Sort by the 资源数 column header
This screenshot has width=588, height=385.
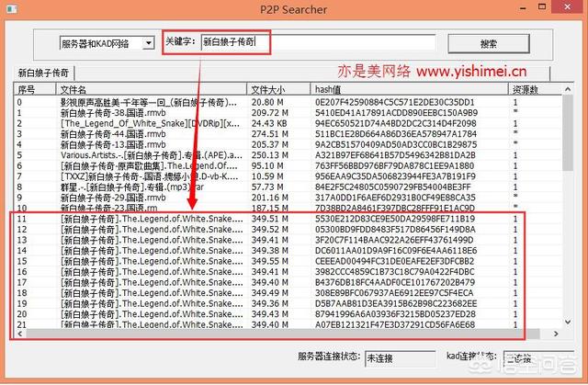click(535, 90)
